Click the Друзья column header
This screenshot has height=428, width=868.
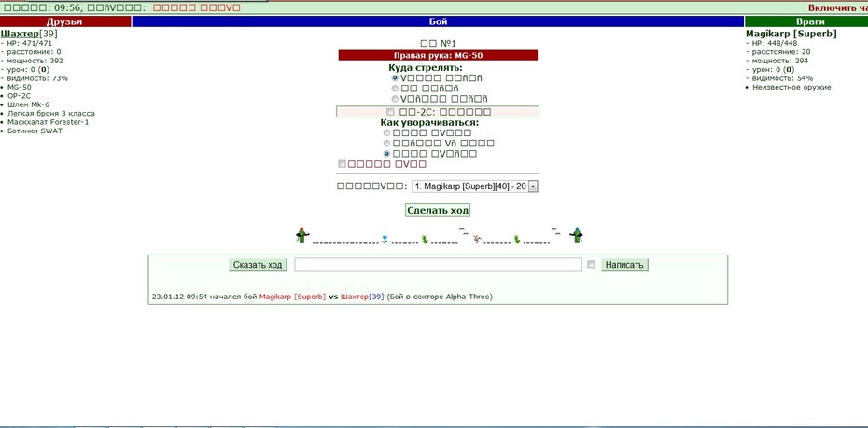[x=64, y=21]
